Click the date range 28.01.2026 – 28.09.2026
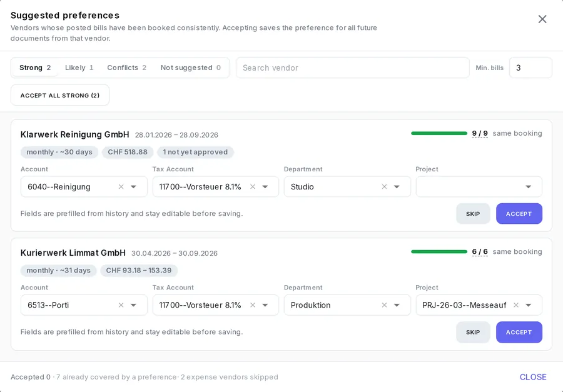The image size is (563, 392). point(176,135)
